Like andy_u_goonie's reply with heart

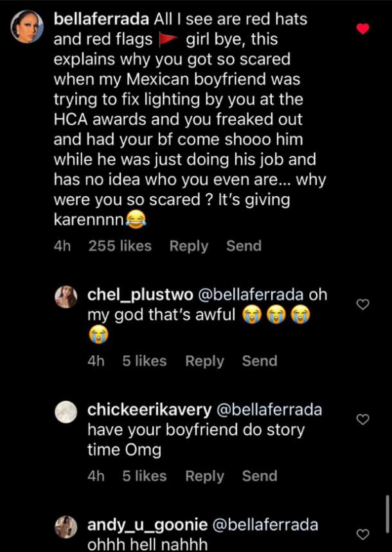click(363, 534)
